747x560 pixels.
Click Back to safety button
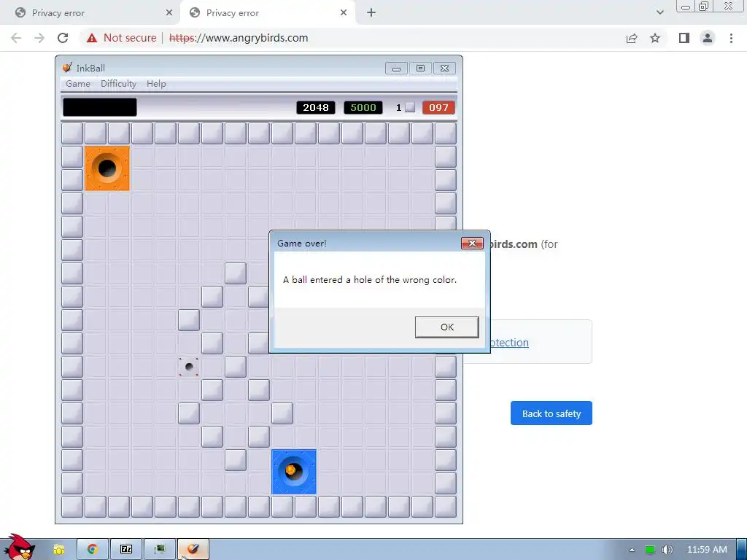coord(551,413)
